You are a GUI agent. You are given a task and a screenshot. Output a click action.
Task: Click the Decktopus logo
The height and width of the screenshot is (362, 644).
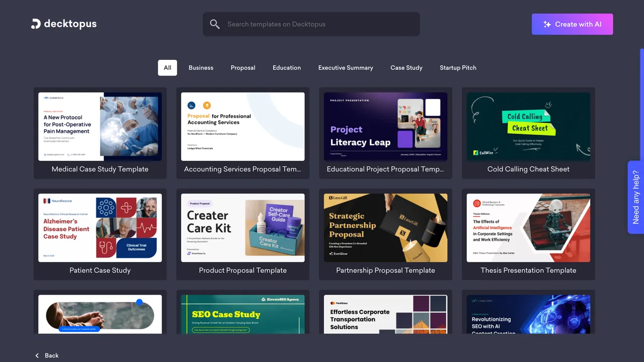pyautogui.click(x=63, y=24)
